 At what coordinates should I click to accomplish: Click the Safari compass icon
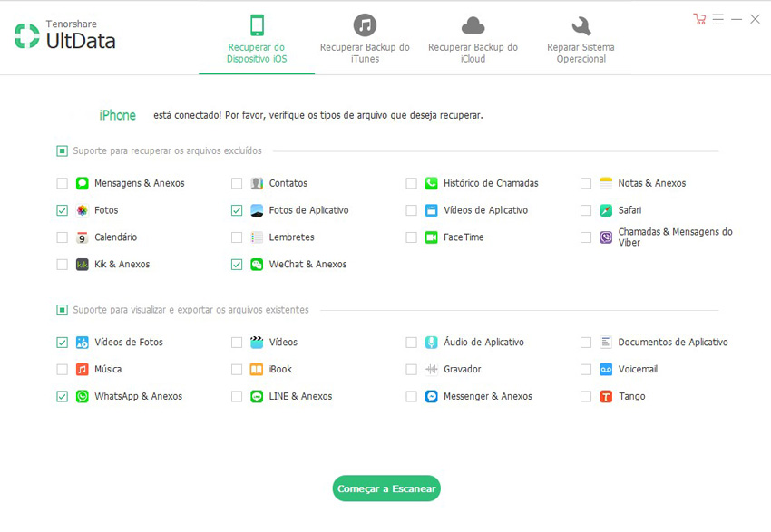coord(606,210)
